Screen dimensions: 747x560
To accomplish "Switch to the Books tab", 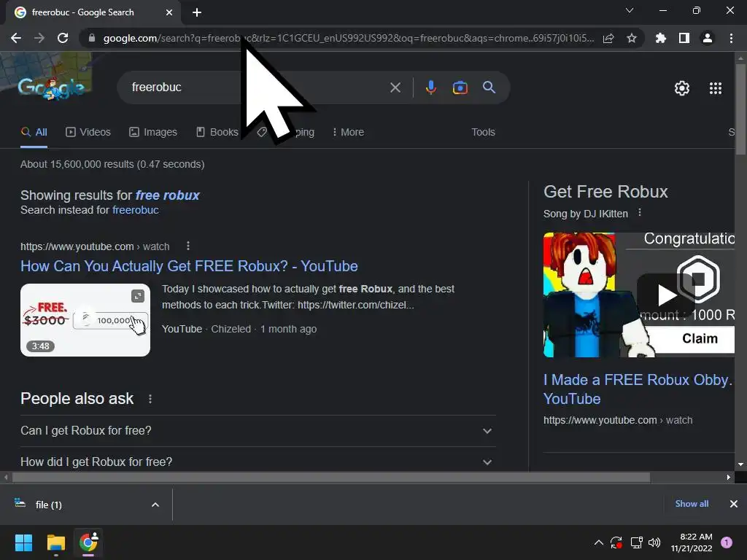I will click(217, 133).
